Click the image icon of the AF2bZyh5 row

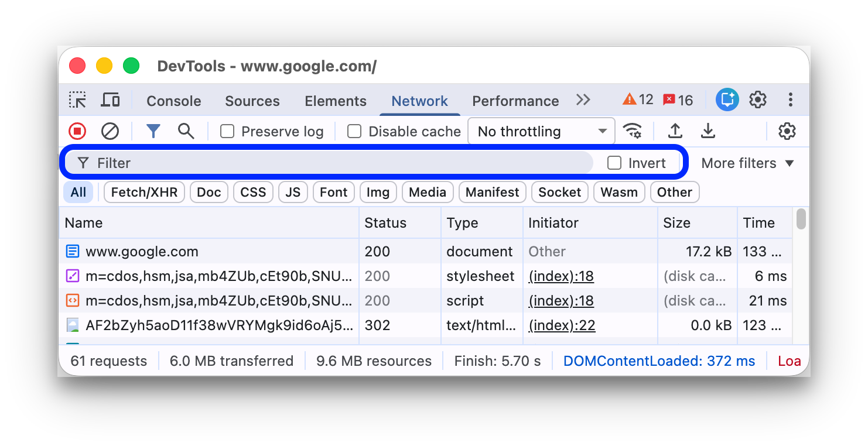(73, 325)
